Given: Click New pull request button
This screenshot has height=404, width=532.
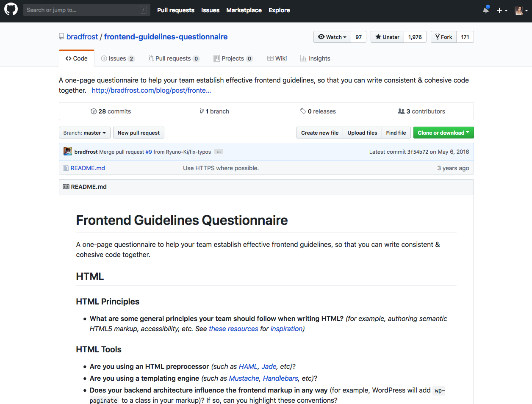Looking at the screenshot, I should [139, 133].
